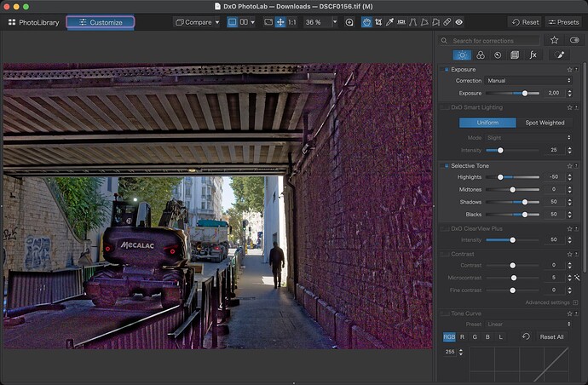
Task: Toggle the preview eye icon
Action: click(x=459, y=22)
